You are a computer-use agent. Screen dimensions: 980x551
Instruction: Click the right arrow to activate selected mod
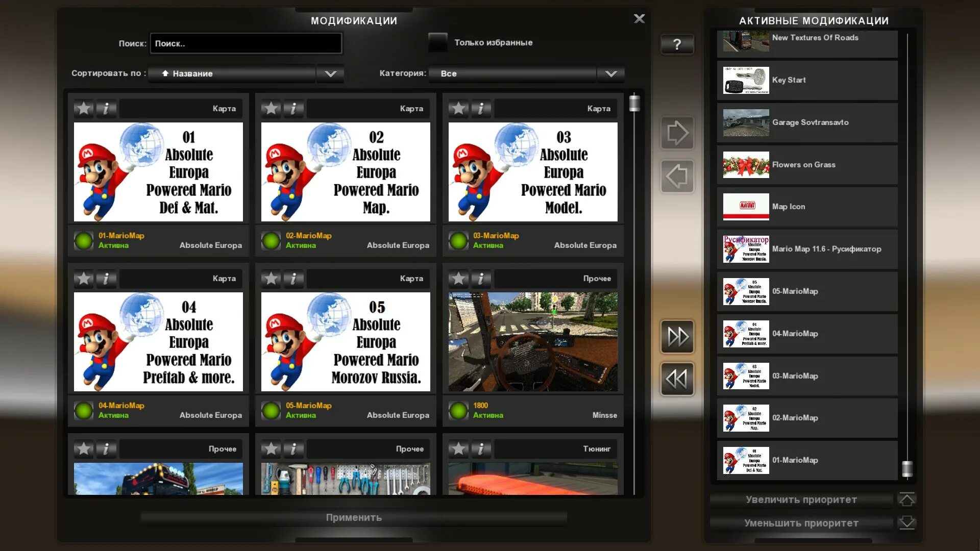click(x=677, y=133)
